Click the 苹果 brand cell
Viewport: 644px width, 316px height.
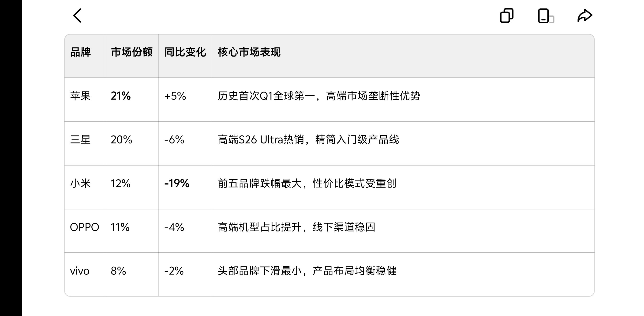[80, 96]
